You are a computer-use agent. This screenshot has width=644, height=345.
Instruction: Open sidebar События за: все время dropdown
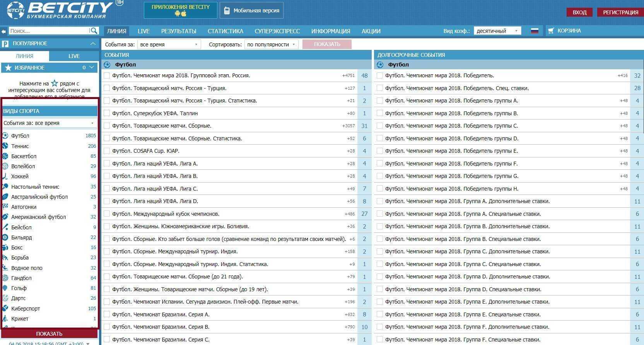click(49, 123)
